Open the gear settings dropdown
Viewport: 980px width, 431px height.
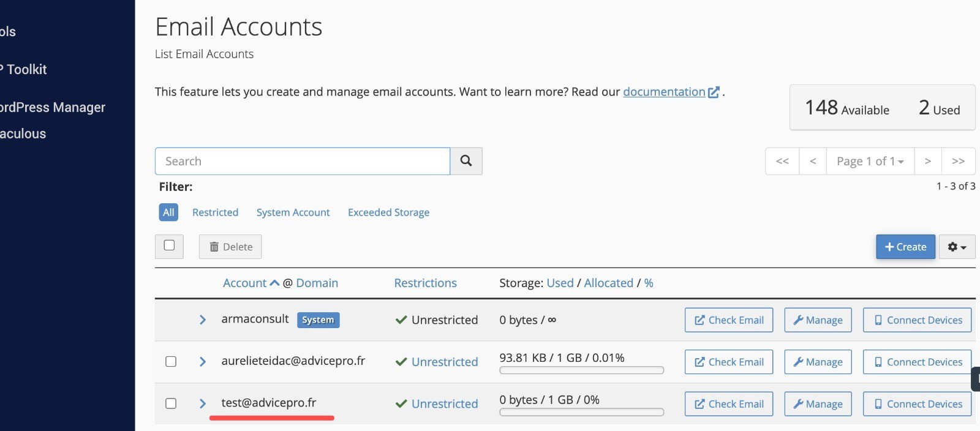[957, 247]
